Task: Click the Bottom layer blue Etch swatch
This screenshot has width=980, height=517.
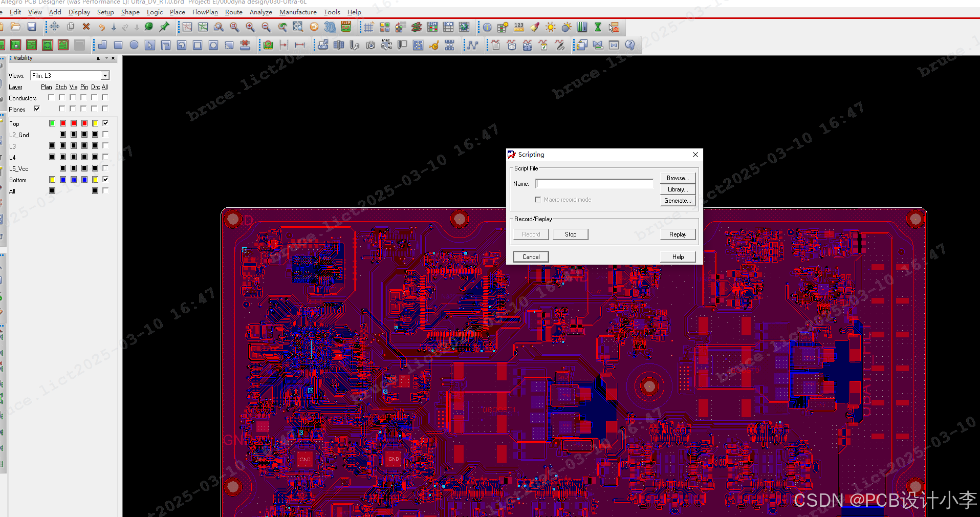Action: tap(63, 179)
